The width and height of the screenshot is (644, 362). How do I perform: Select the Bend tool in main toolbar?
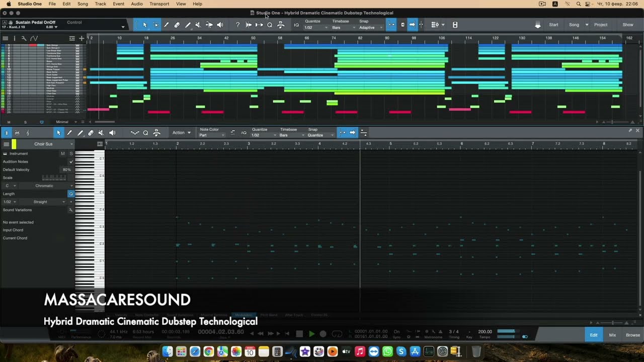209,25
